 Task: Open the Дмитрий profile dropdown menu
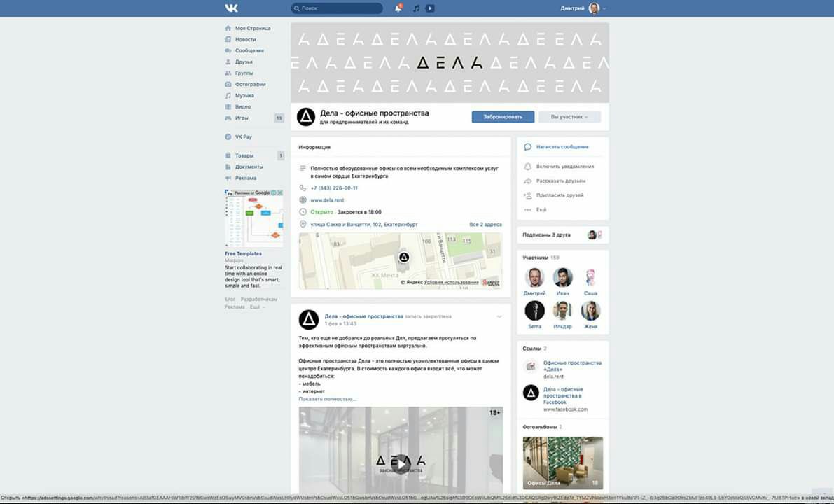tap(583, 8)
